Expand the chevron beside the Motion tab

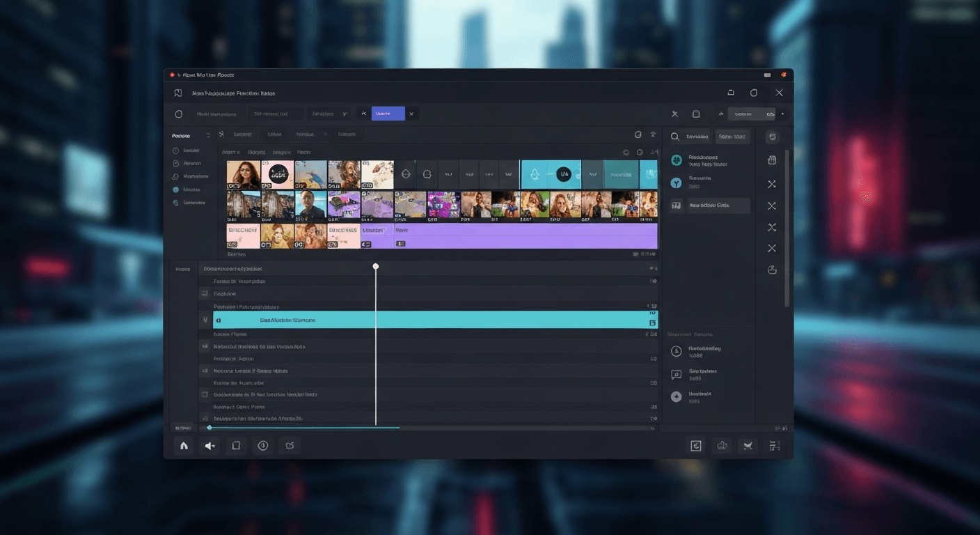coord(324,134)
